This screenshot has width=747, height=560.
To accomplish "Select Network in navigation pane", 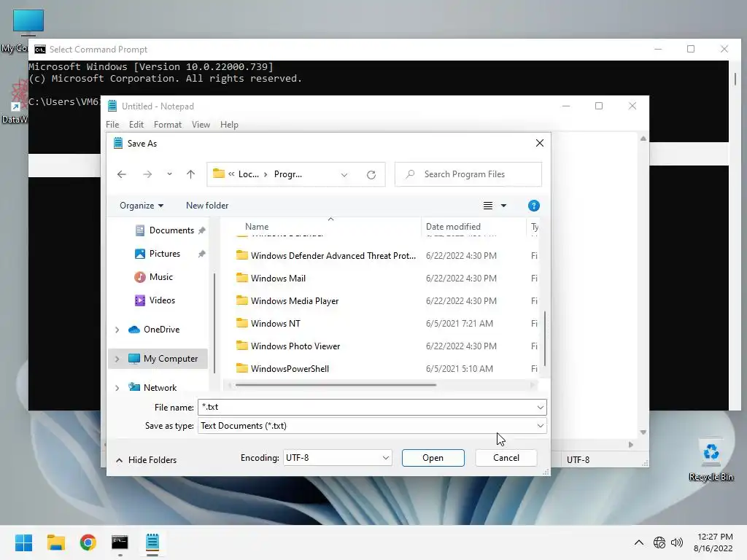I will [x=160, y=388].
